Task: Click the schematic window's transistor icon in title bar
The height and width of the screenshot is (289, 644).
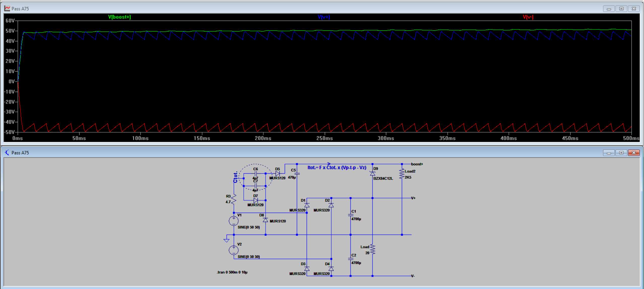Action: pyautogui.click(x=7, y=153)
